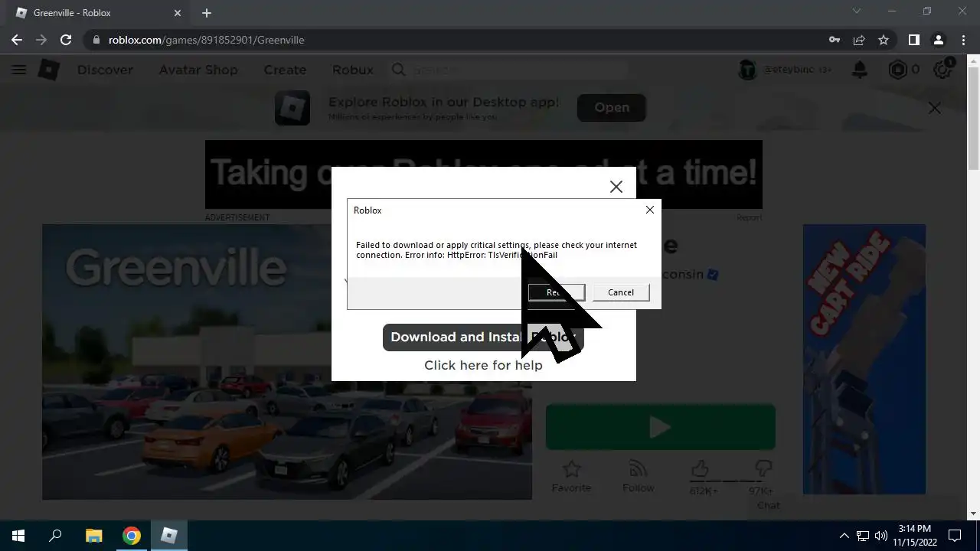This screenshot has height=551, width=980.
Task: Click the volume speaker tray icon
Action: pyautogui.click(x=880, y=536)
